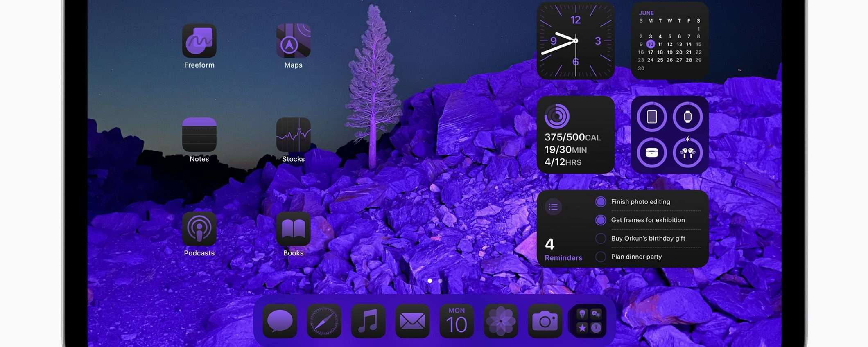This screenshot has width=868, height=347.
Task: Tap the JUNE month heading
Action: pyautogui.click(x=646, y=13)
